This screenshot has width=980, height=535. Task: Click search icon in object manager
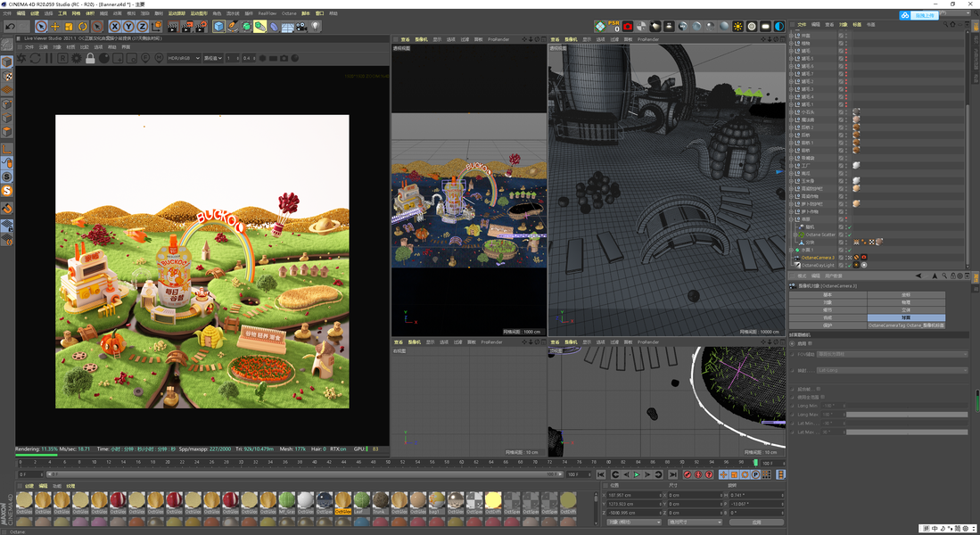point(944,24)
